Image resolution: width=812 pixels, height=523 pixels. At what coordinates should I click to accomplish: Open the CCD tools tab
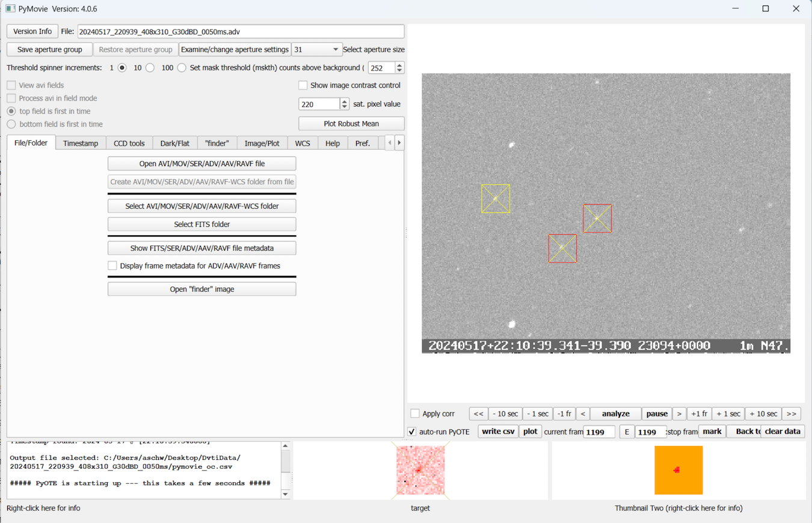coord(129,143)
